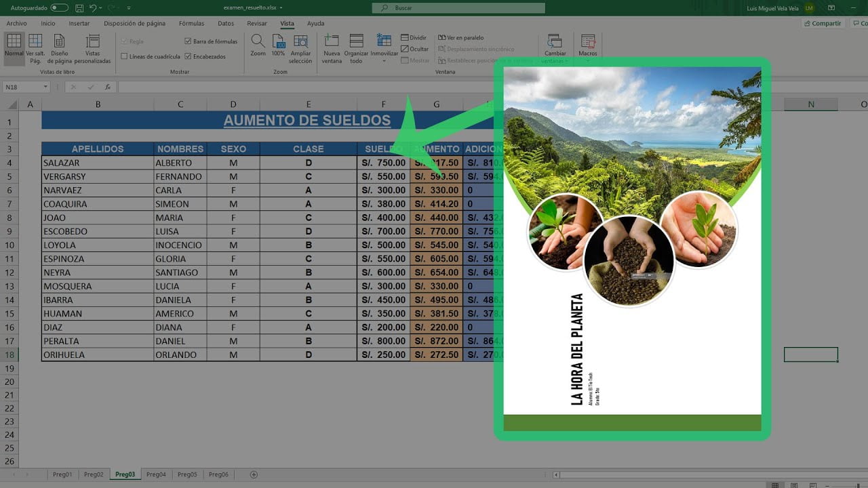Select row header 18

9,354
